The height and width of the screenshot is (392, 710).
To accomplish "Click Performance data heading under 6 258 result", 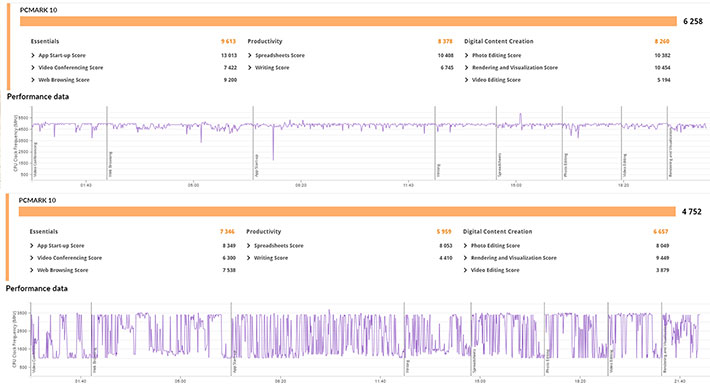I will point(38,96).
